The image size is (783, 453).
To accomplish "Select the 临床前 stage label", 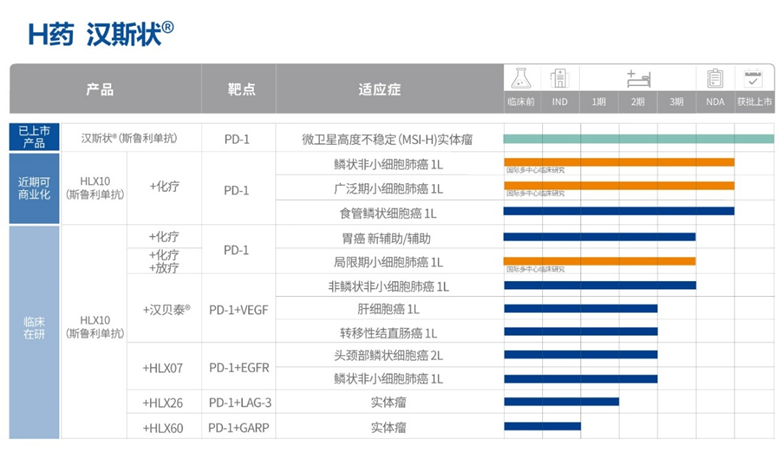I will [x=521, y=102].
